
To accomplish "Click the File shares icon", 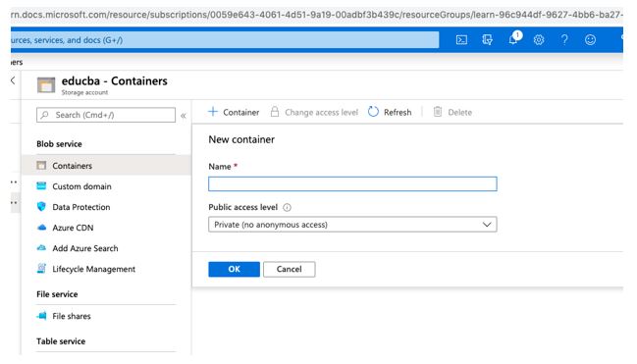I will [41, 316].
